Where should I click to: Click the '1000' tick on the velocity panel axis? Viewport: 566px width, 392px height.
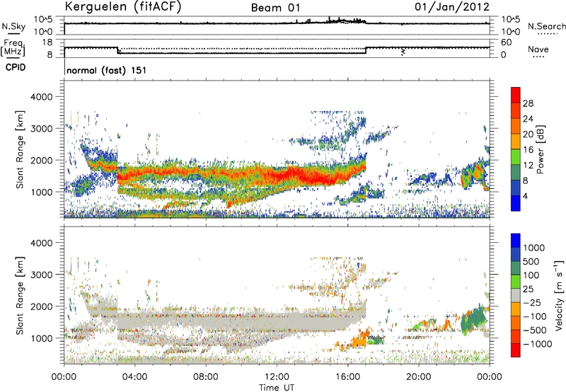click(x=41, y=338)
